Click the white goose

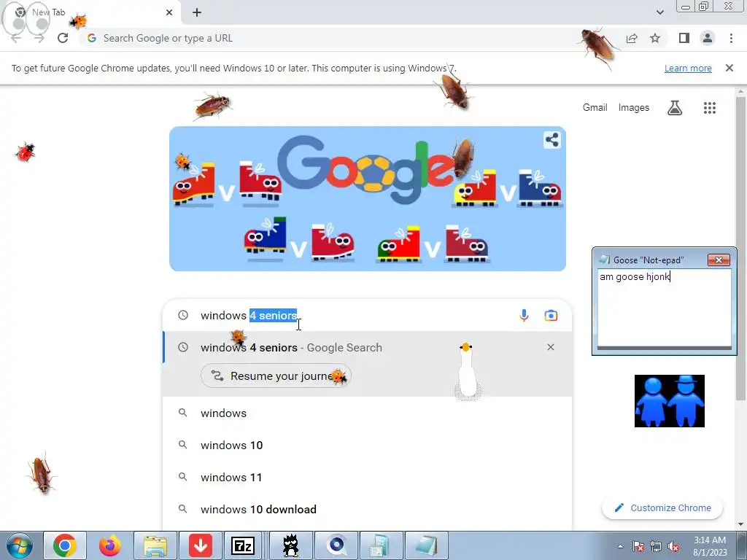[x=467, y=370]
